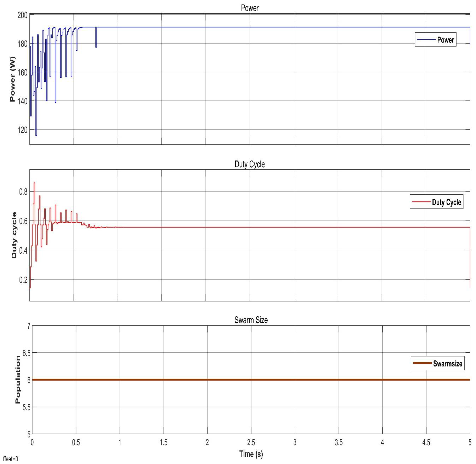The height and width of the screenshot is (464, 476).
Task: Click the 200 tick on Power axis
Action: pos(22,15)
